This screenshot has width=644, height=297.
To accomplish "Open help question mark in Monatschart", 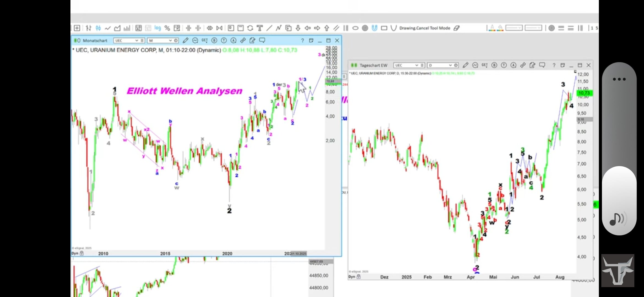I will coord(302,41).
